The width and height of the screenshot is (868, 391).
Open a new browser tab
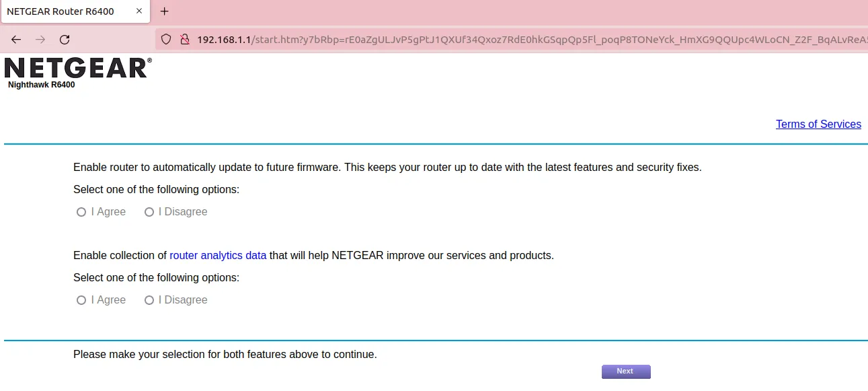tap(165, 11)
